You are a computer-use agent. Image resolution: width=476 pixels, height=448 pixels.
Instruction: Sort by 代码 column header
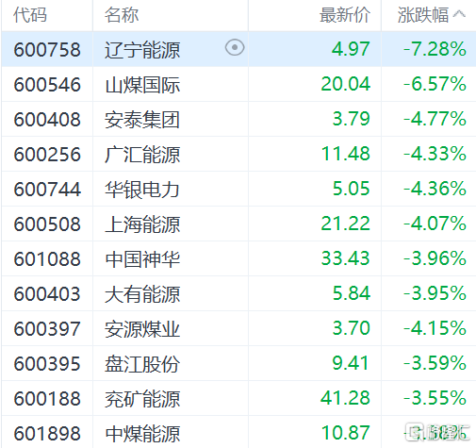click(x=30, y=15)
